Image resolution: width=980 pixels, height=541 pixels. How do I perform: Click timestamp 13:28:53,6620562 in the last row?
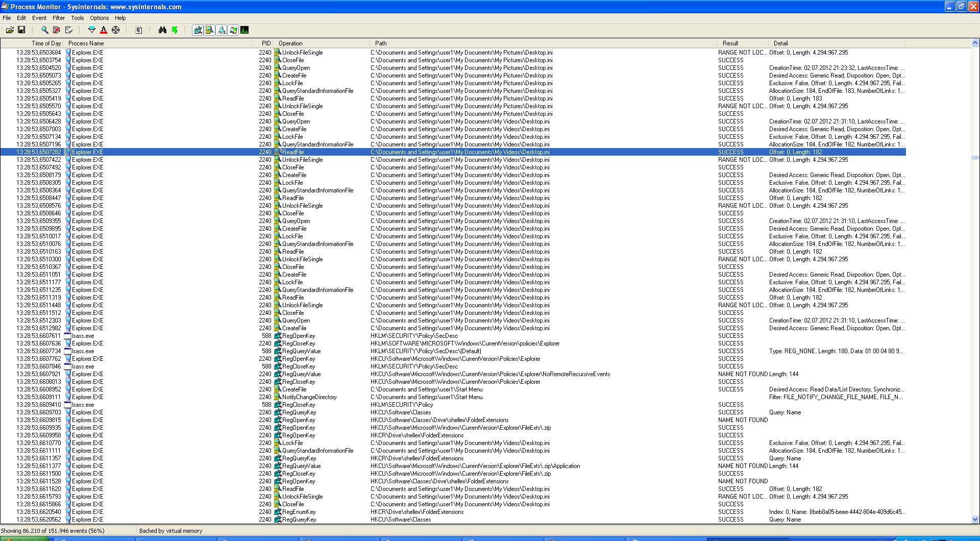click(x=39, y=520)
